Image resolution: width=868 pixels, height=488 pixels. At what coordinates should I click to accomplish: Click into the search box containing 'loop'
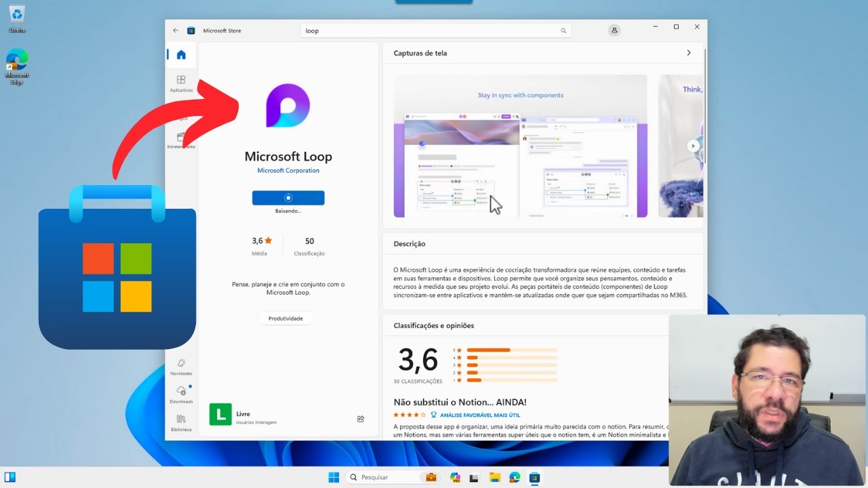tap(436, 30)
